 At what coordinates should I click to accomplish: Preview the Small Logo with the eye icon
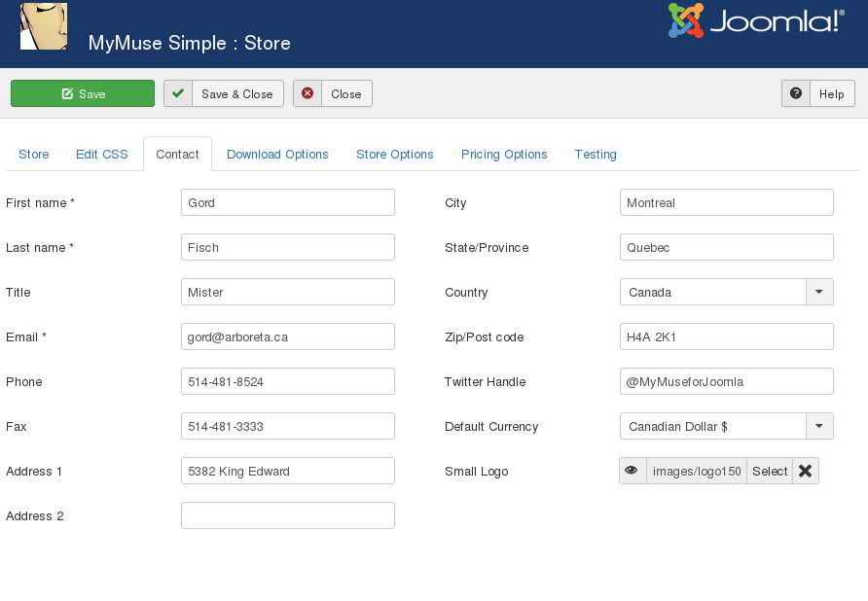(633, 471)
